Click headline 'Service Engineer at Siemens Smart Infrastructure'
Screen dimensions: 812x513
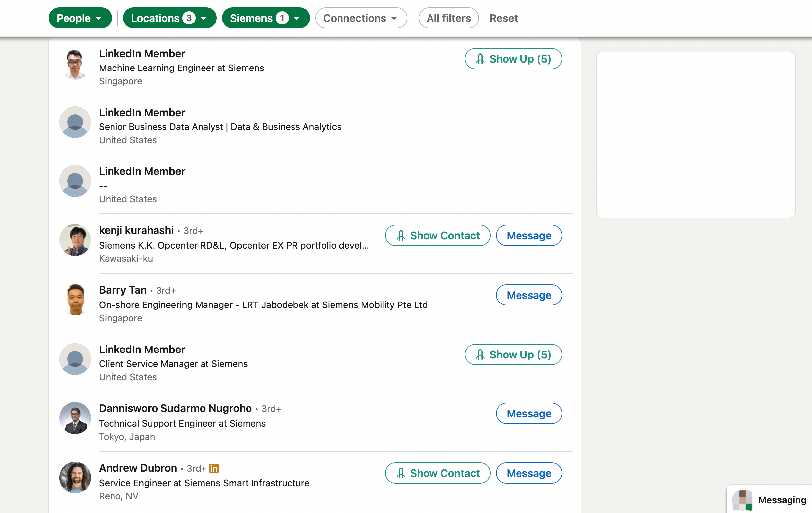204,483
